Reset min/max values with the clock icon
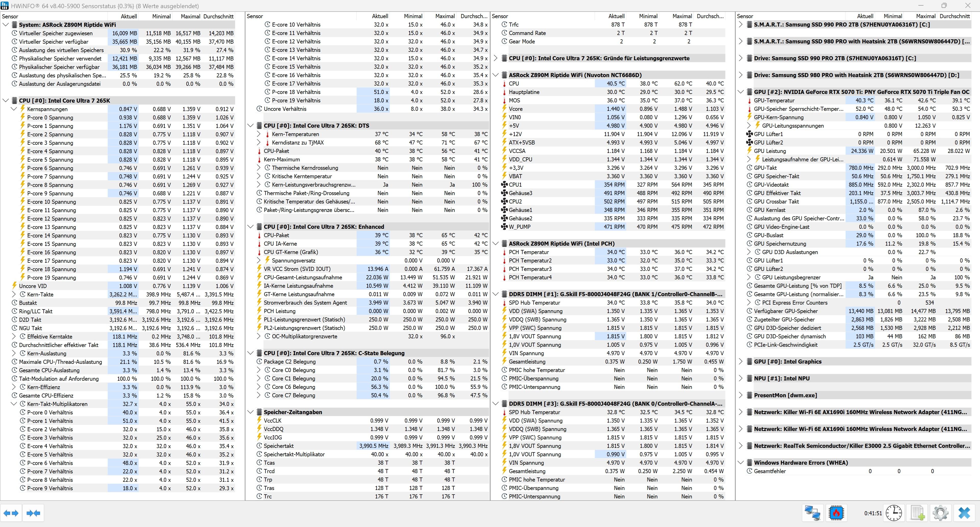Viewport: 980px width, 527px height. (x=894, y=513)
